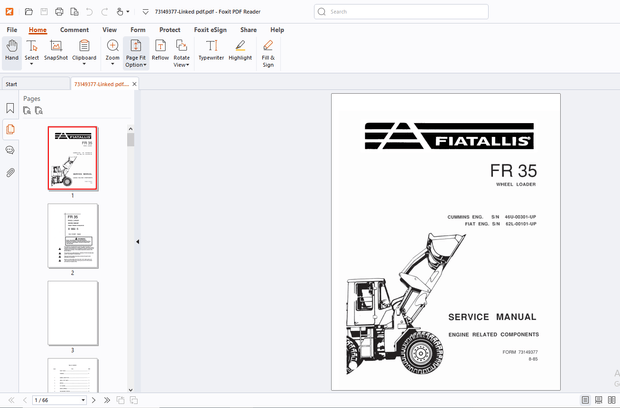Print the document via the printer icon
This screenshot has height=408, width=620.
(59, 11)
